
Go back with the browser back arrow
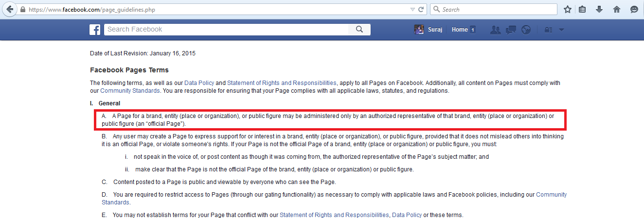coord(9,9)
